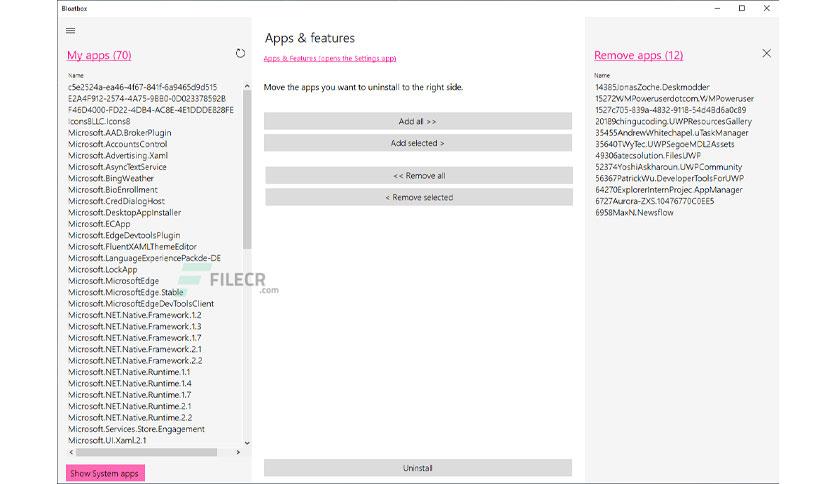Screen dimensions: 836x484
Task: Select Microsoft.NET.Native.Runtime.1.1
Action: point(129,372)
